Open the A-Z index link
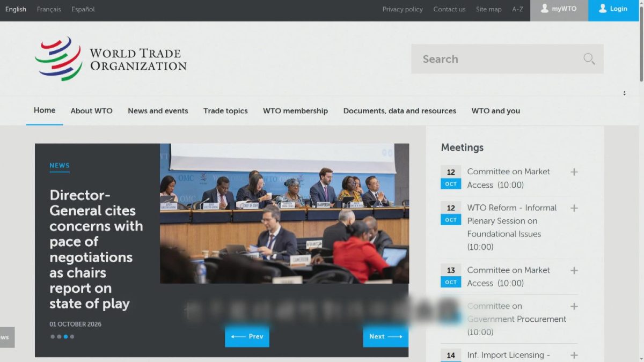The width and height of the screenshot is (644, 362). pyautogui.click(x=517, y=9)
